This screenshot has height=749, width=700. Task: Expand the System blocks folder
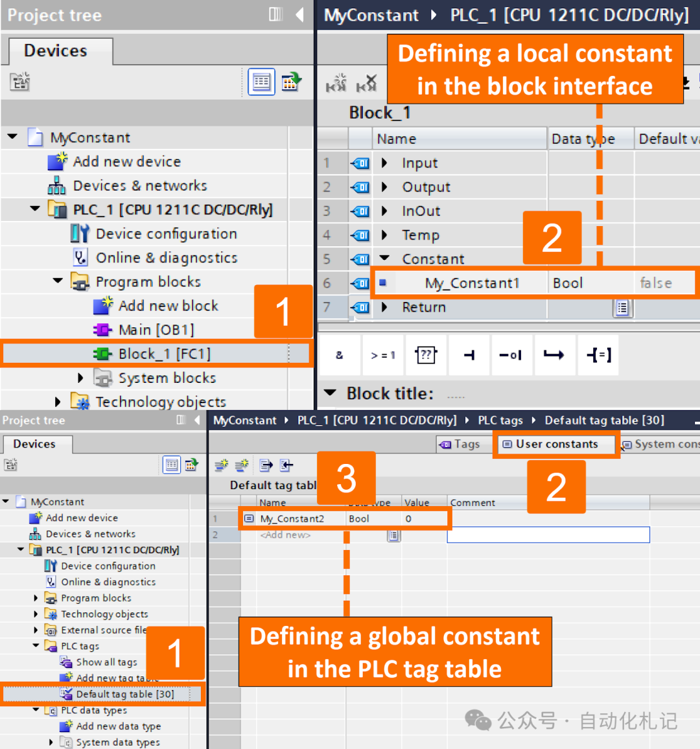pos(81,378)
